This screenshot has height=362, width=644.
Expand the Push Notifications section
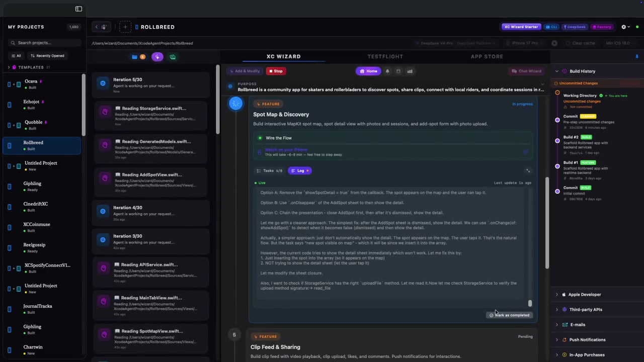557,340
